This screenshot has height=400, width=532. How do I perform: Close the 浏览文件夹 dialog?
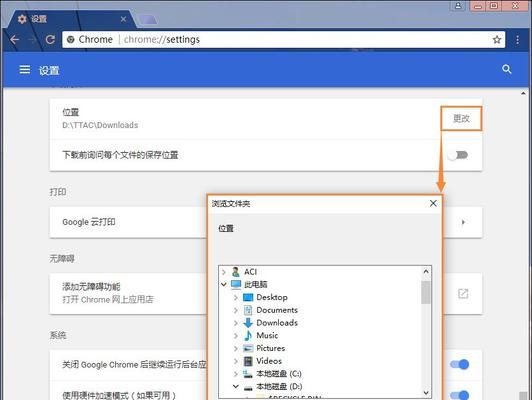click(x=433, y=203)
